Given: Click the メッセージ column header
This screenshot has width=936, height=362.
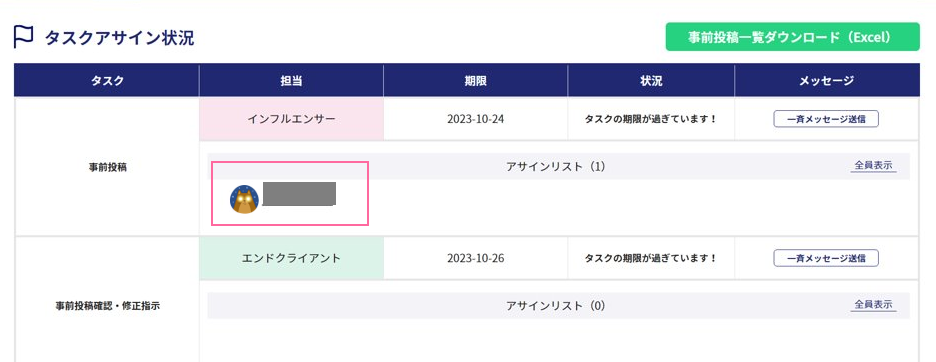Looking at the screenshot, I should 827,80.
